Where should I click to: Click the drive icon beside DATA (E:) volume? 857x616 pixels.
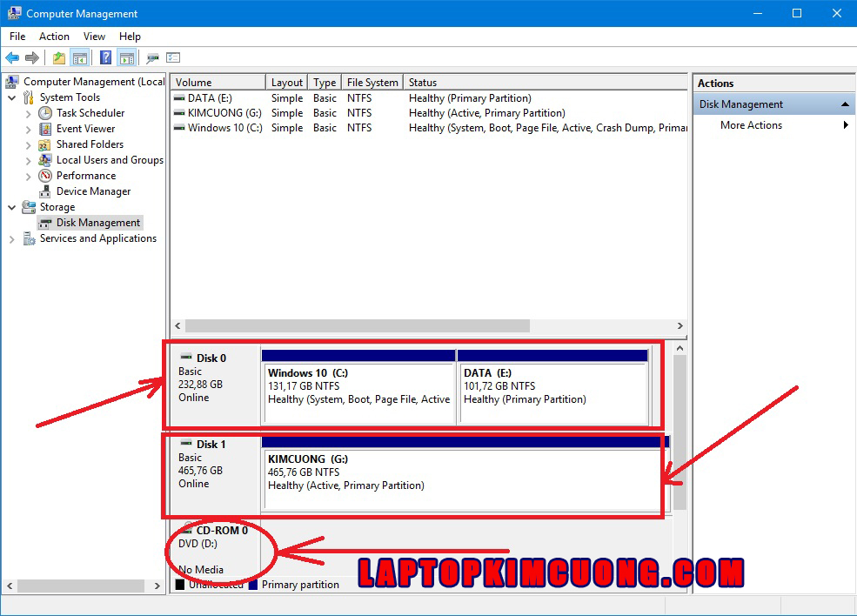tap(179, 98)
